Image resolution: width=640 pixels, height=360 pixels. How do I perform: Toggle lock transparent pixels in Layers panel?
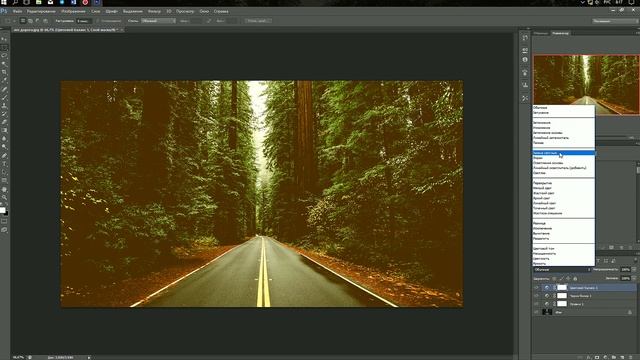point(554,278)
